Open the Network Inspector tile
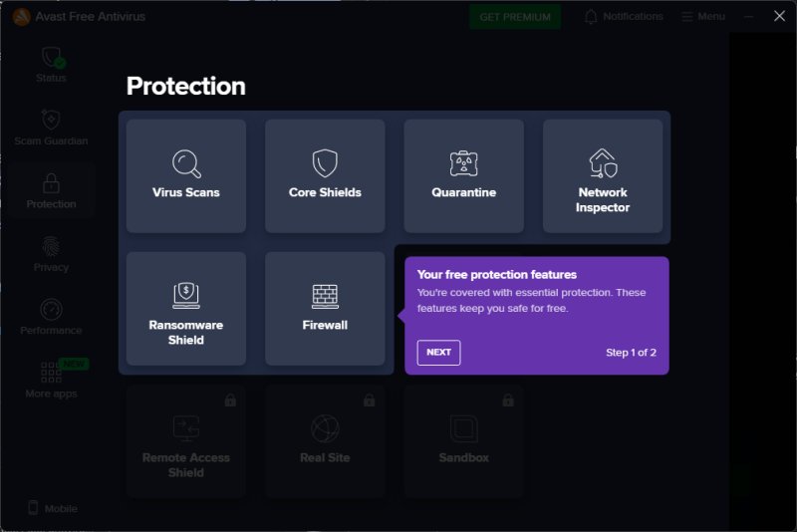 (602, 175)
